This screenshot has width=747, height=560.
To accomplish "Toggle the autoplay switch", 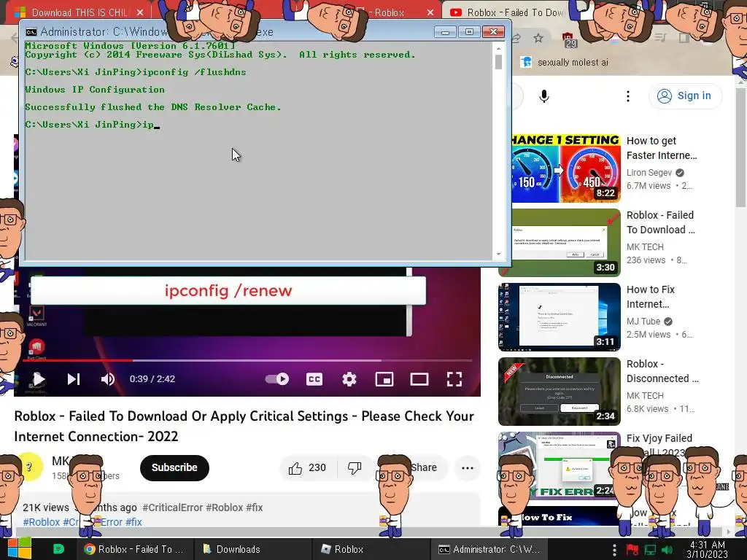I will click(x=277, y=379).
